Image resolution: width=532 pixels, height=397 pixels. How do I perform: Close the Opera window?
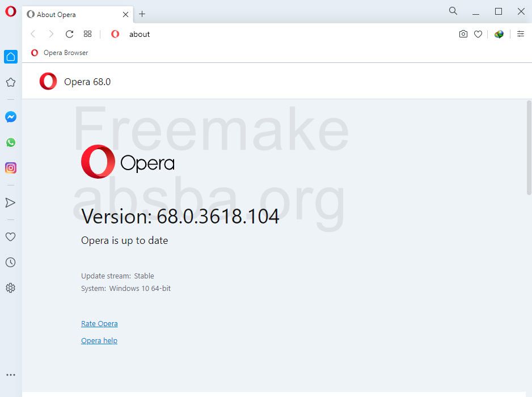[x=521, y=11]
